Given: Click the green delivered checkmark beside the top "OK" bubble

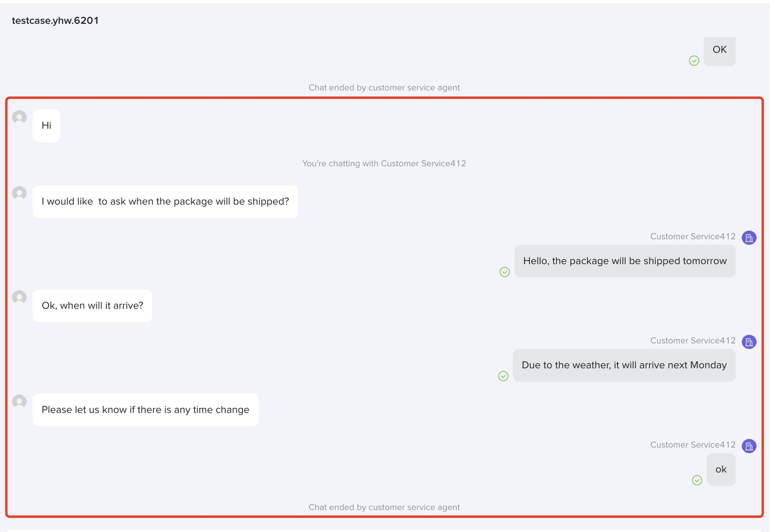Looking at the screenshot, I should click(x=694, y=61).
